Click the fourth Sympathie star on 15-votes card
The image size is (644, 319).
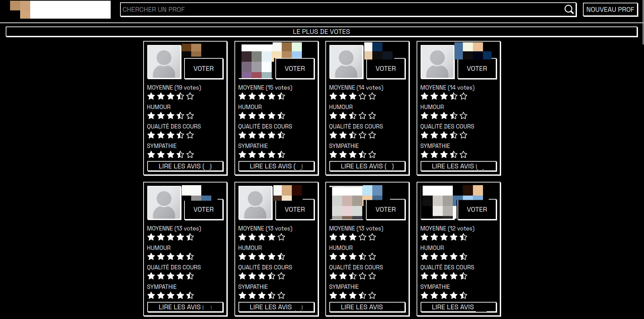(272, 155)
